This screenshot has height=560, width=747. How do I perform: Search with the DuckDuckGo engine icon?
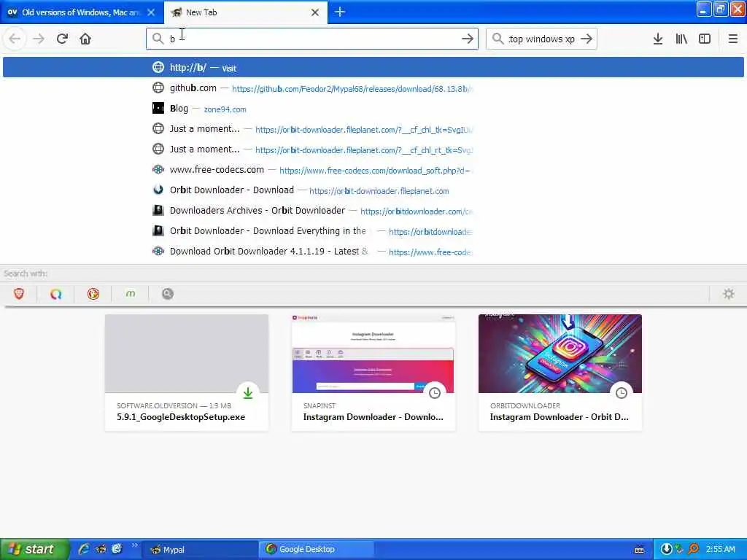point(93,294)
